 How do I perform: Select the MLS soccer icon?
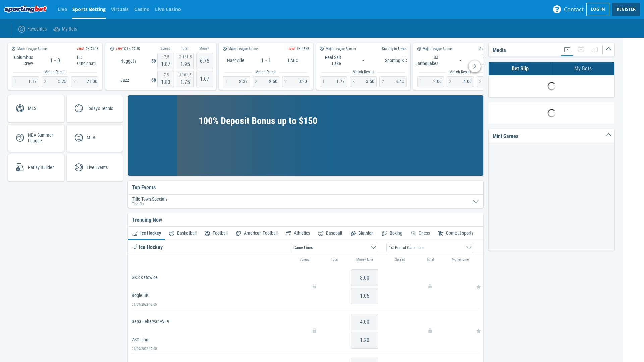(21, 108)
